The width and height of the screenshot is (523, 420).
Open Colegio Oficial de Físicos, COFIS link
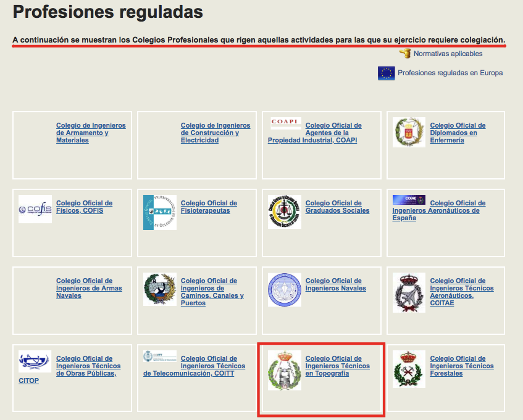[x=84, y=207]
